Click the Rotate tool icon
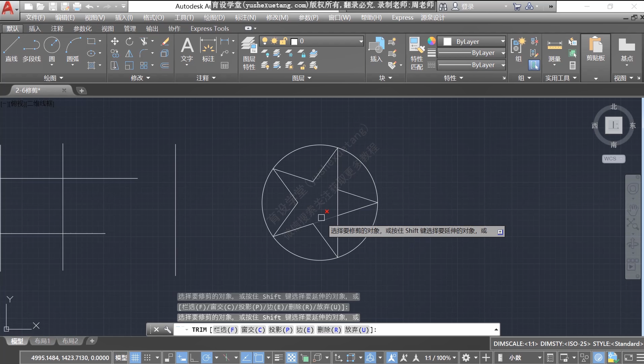Screen dimensions: 644x364 pos(129,41)
